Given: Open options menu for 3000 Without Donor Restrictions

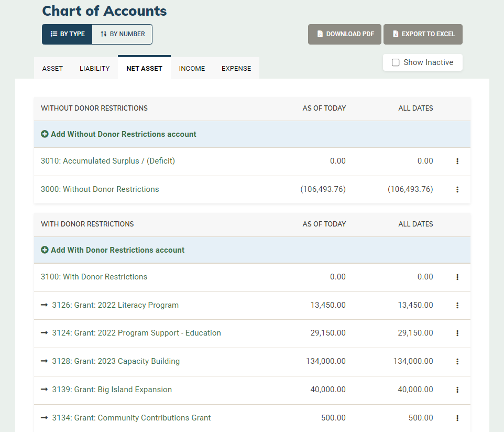Looking at the screenshot, I should (x=457, y=190).
